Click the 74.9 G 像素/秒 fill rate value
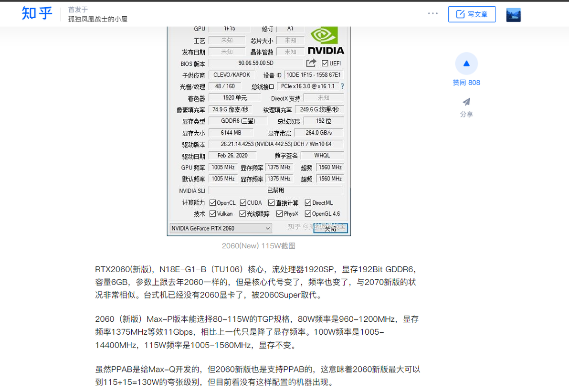Viewport: 569px width, 392px height. 230,109
